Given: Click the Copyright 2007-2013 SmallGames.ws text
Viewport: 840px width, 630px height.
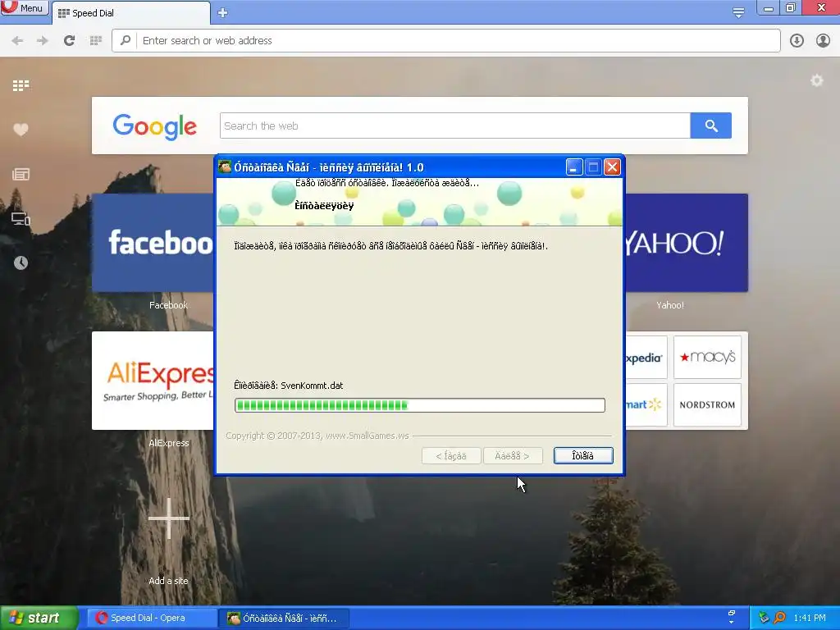Looking at the screenshot, I should pyautogui.click(x=317, y=436).
